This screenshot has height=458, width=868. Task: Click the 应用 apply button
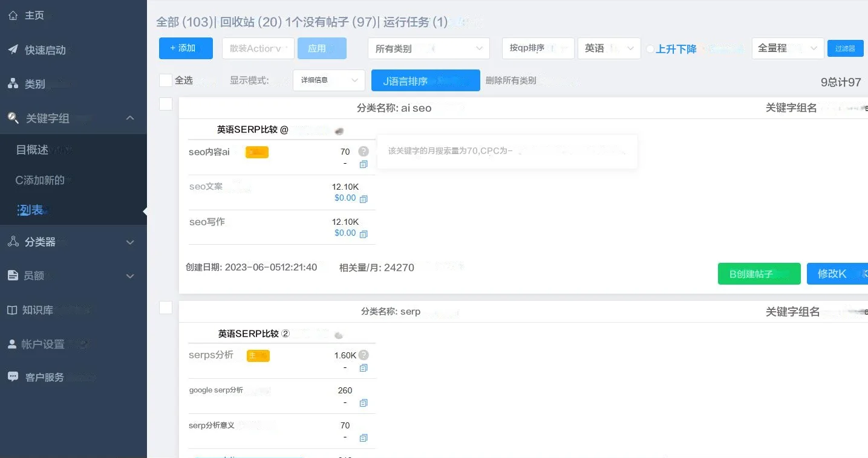pos(322,48)
